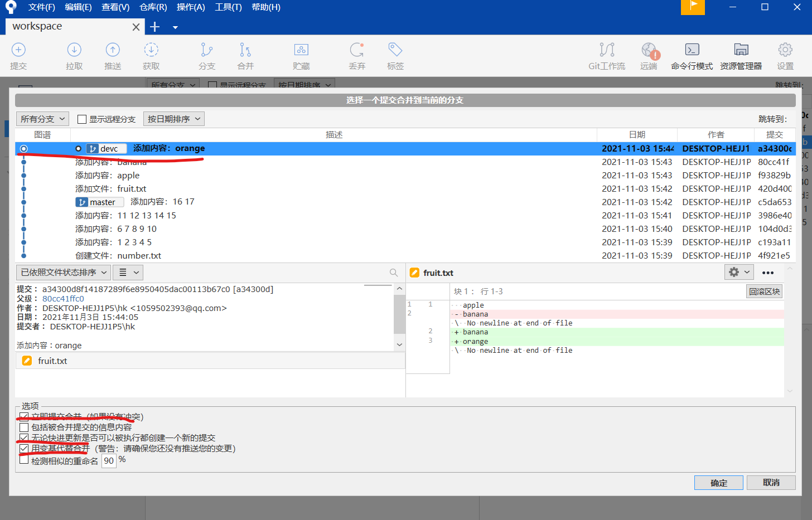
Task: Click the Branch (分支) toolbar icon
Action: pyautogui.click(x=207, y=50)
